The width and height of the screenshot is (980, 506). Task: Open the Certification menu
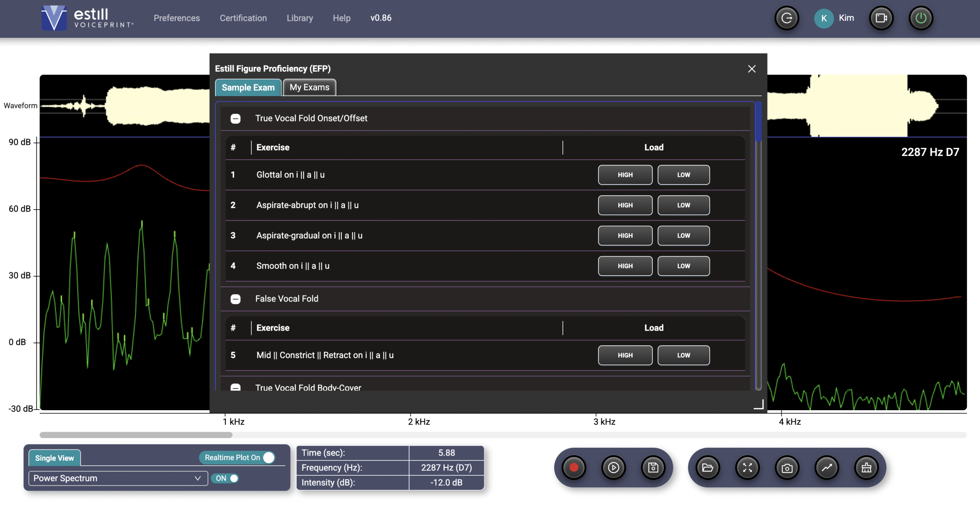point(243,18)
